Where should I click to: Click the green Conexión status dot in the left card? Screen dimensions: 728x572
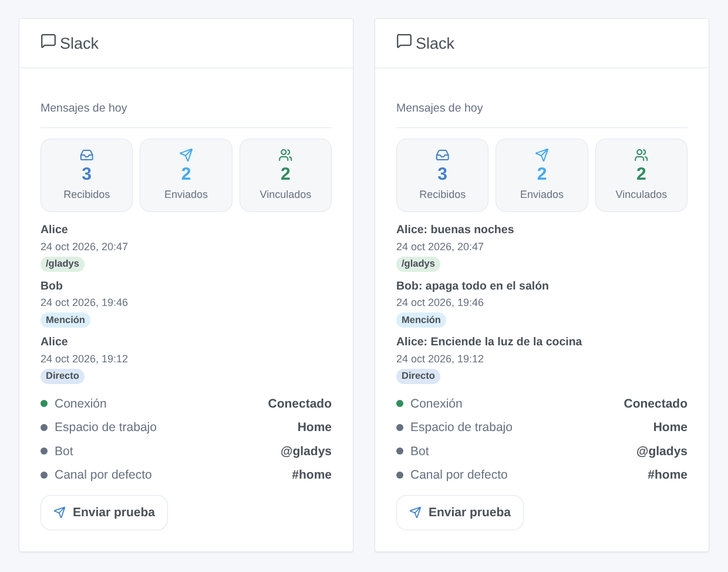[x=44, y=403]
